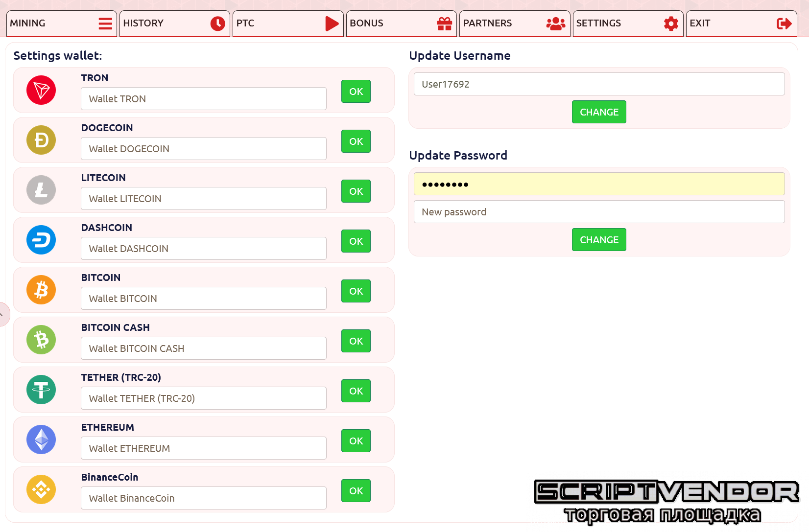
Task: Select the EXIT tab to log out
Action: click(741, 23)
